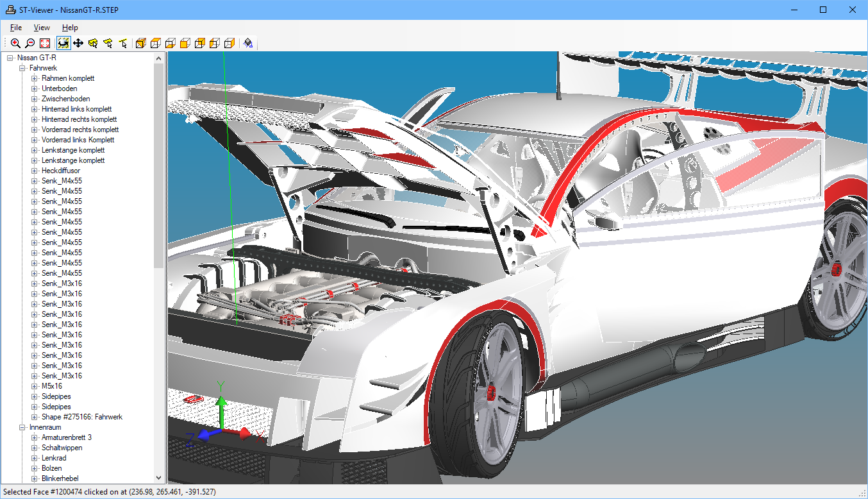Choose the select-solid tool with yellow block
Viewport: 868px width, 499px height.
click(93, 43)
